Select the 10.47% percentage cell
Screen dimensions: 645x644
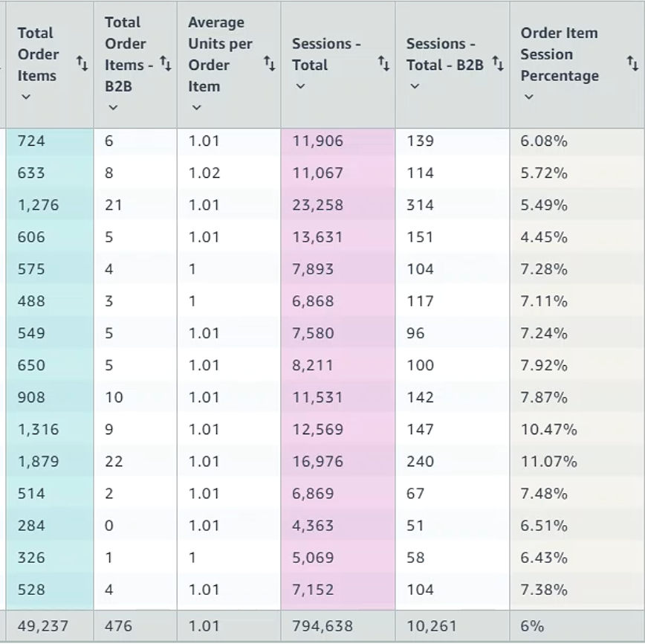548,430
